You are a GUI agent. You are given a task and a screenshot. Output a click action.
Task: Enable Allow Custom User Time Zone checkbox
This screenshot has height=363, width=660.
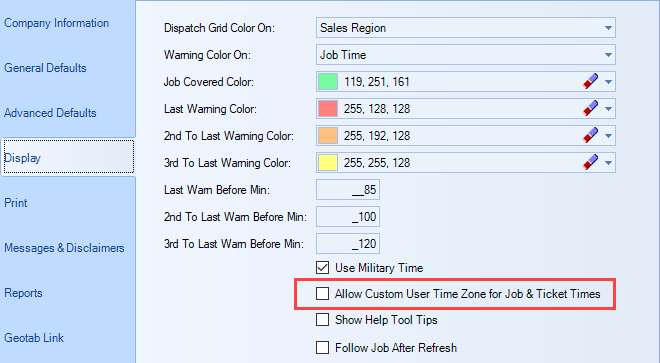pos(322,294)
